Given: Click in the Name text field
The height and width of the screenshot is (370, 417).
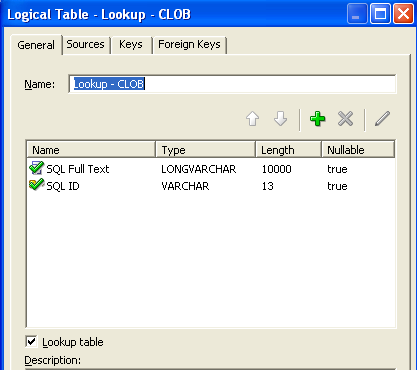Looking at the screenshot, I should (x=232, y=84).
